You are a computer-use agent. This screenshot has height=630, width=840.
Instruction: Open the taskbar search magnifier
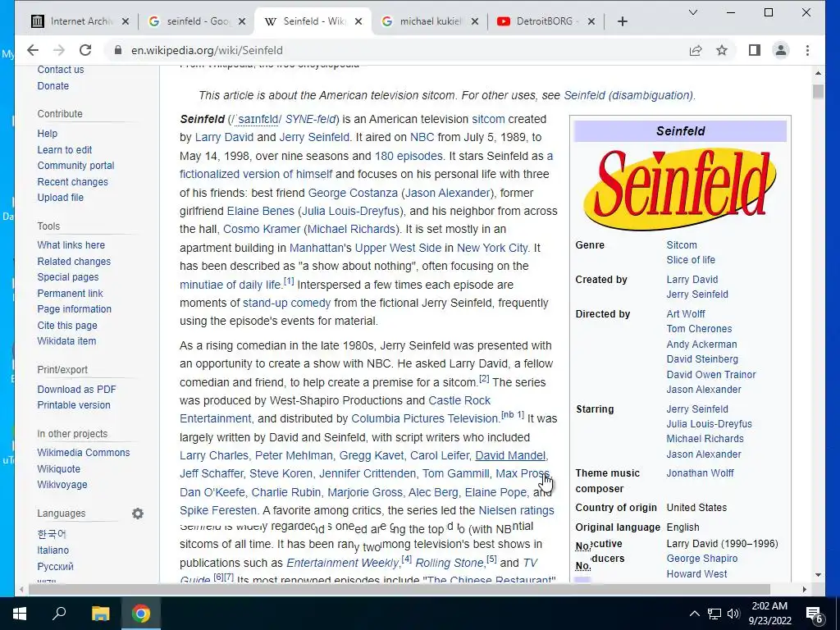click(59, 614)
